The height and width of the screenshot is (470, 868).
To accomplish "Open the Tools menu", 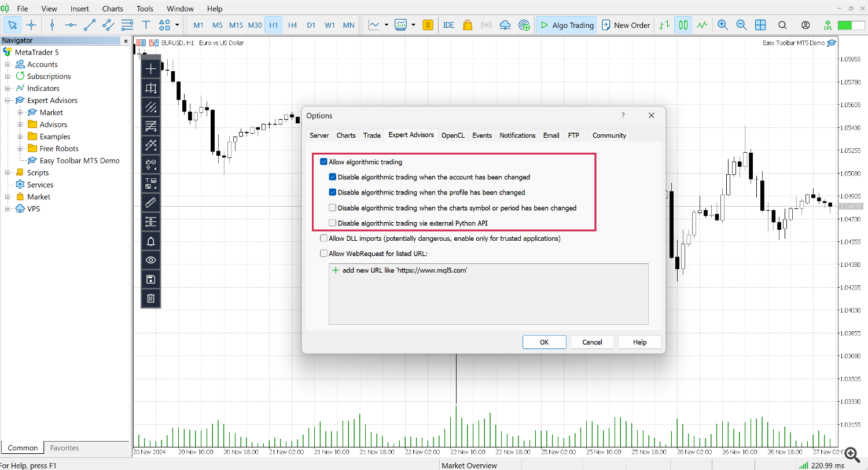I will coord(145,9).
